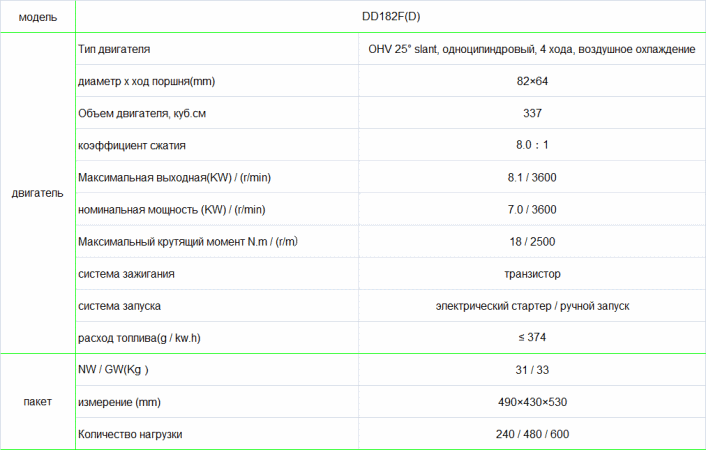The image size is (706, 450).
Task: Select the 'коэффициент сжатия' row label
Action: point(132,145)
